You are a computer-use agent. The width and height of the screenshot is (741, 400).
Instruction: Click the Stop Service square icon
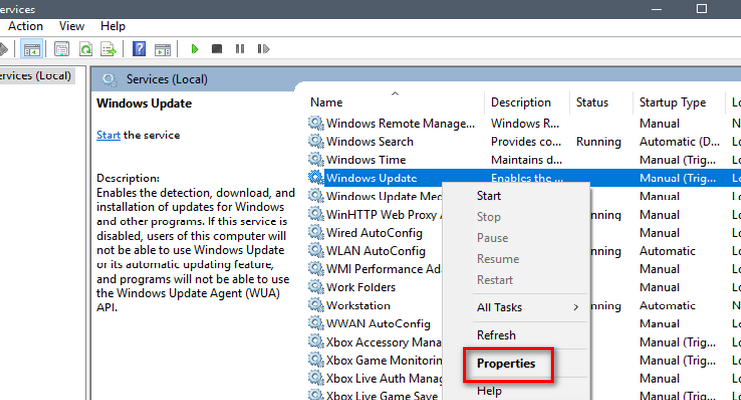(x=217, y=49)
